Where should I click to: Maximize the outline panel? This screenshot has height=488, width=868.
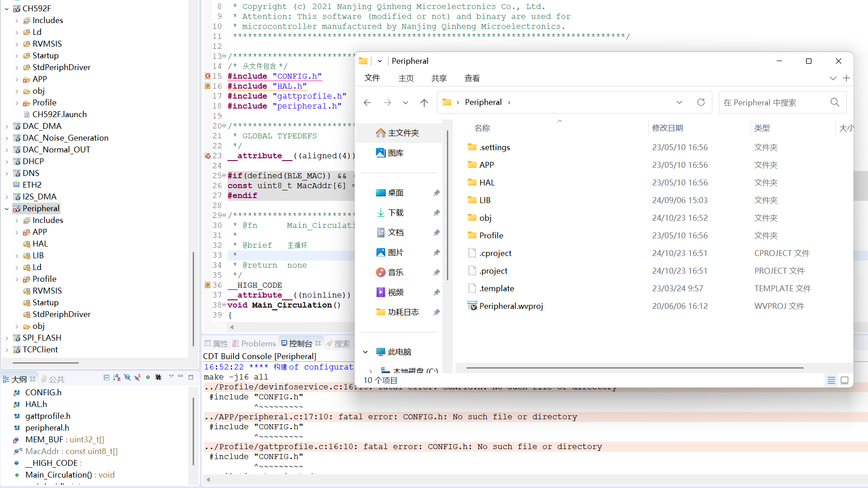click(191, 377)
